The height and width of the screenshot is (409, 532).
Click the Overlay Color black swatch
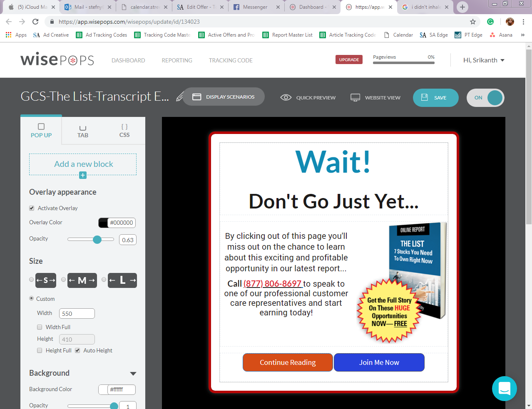(x=103, y=223)
